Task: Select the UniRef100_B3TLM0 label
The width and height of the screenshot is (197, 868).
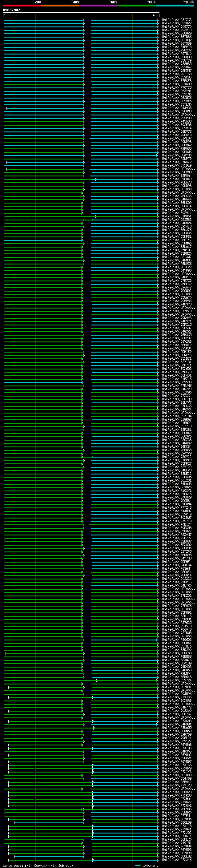Action: [x=176, y=104]
